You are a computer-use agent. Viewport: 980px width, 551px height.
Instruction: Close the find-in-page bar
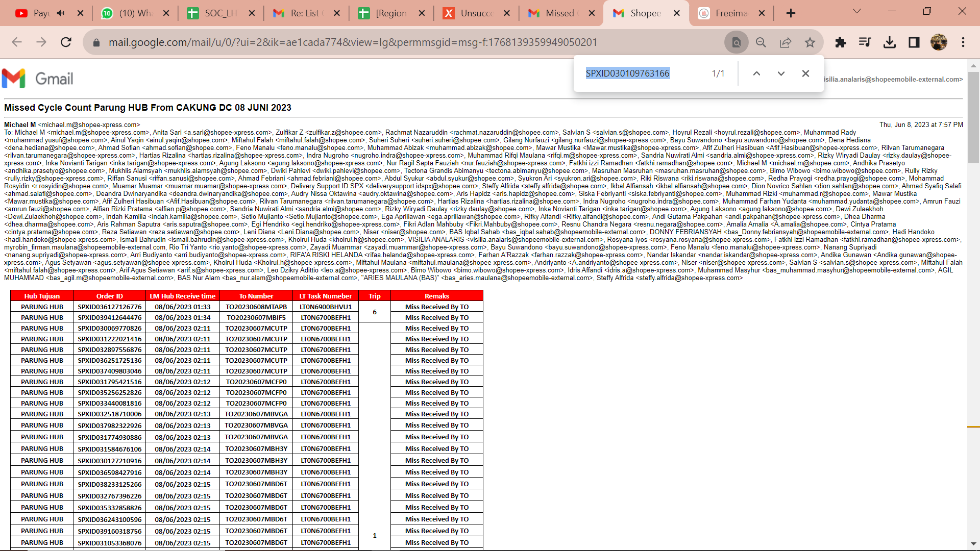pyautogui.click(x=805, y=73)
